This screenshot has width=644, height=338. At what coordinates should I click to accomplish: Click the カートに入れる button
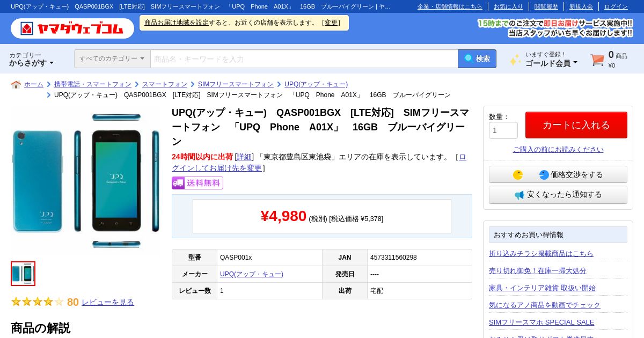click(576, 125)
